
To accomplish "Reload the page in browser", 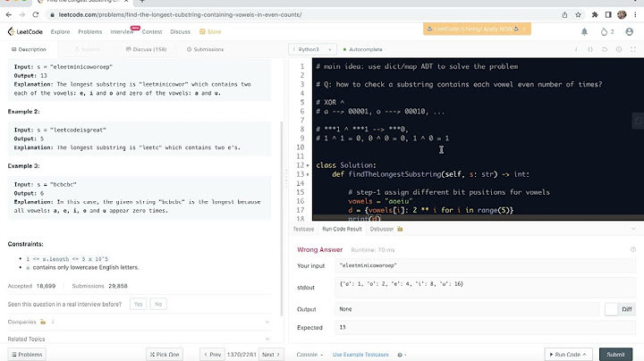I will pyautogui.click(x=36, y=15).
